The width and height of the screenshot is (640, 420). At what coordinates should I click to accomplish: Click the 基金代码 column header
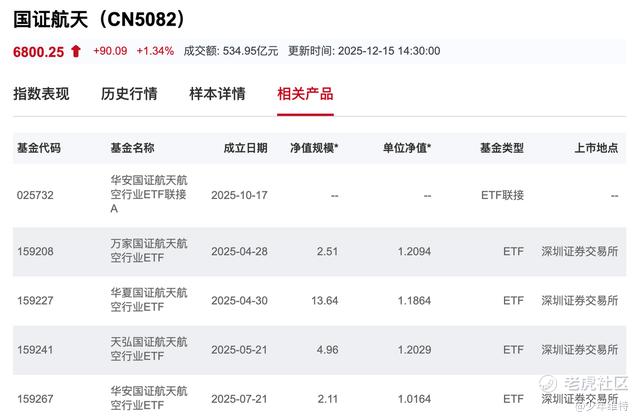point(39,148)
